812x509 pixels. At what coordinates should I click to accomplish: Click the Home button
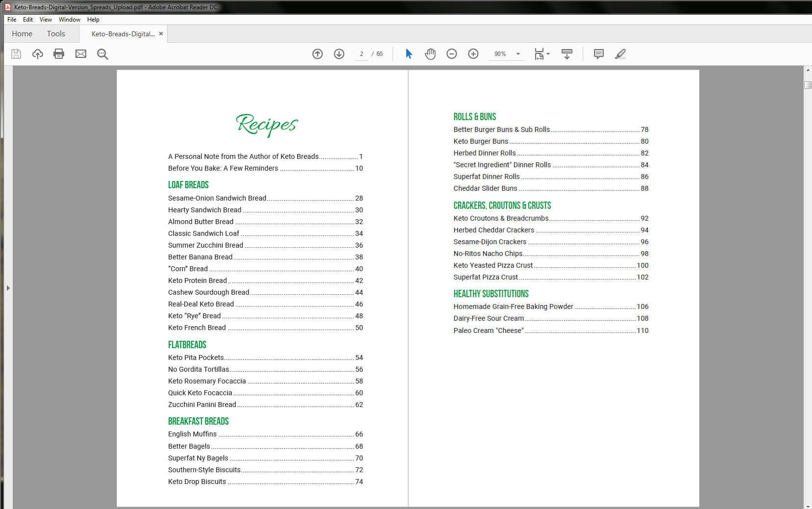(x=22, y=34)
